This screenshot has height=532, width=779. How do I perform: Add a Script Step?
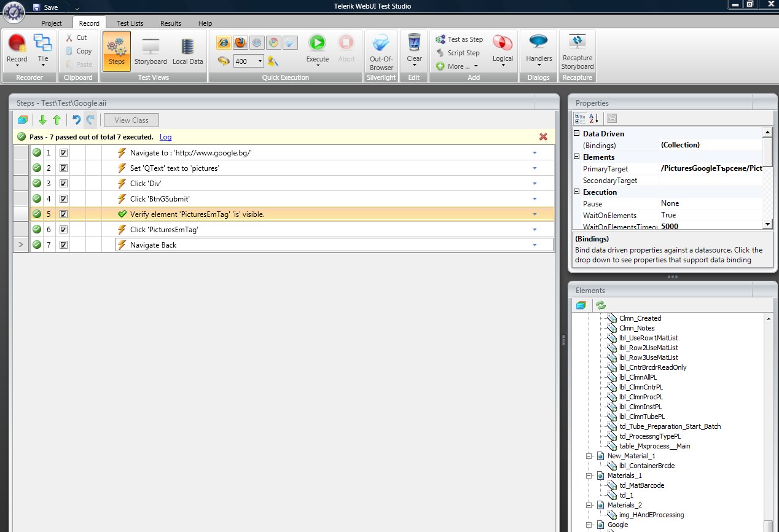tap(458, 53)
